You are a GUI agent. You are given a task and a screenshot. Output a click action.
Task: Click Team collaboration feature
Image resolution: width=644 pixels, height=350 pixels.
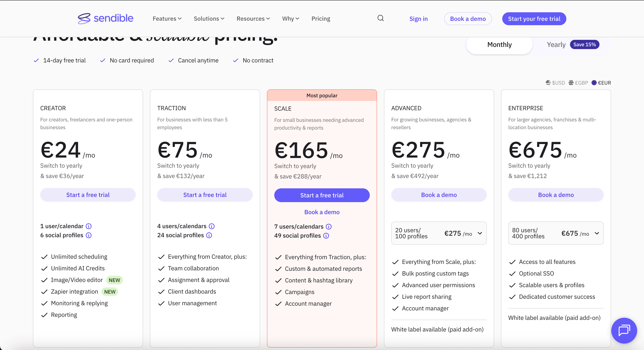tap(193, 268)
